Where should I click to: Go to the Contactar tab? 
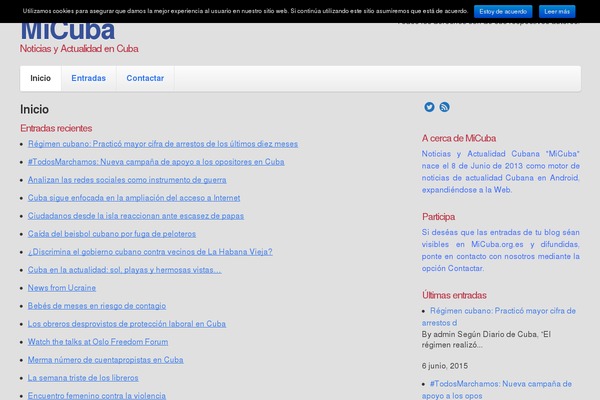(145, 78)
